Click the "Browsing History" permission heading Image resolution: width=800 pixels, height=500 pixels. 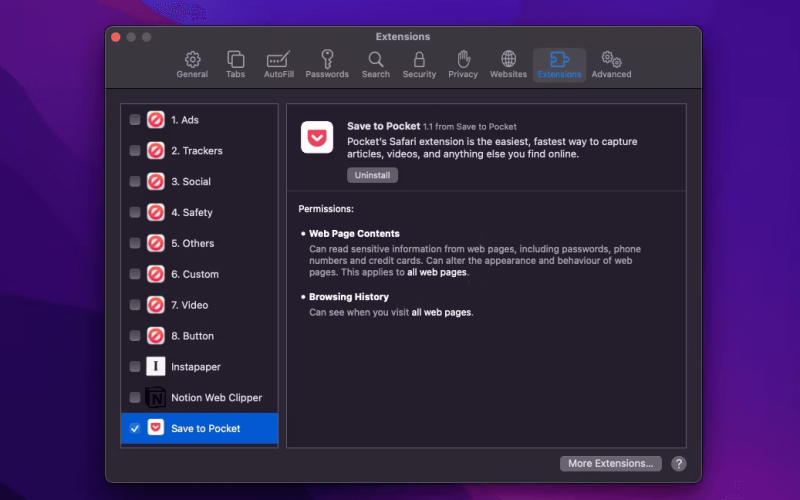coord(348,297)
